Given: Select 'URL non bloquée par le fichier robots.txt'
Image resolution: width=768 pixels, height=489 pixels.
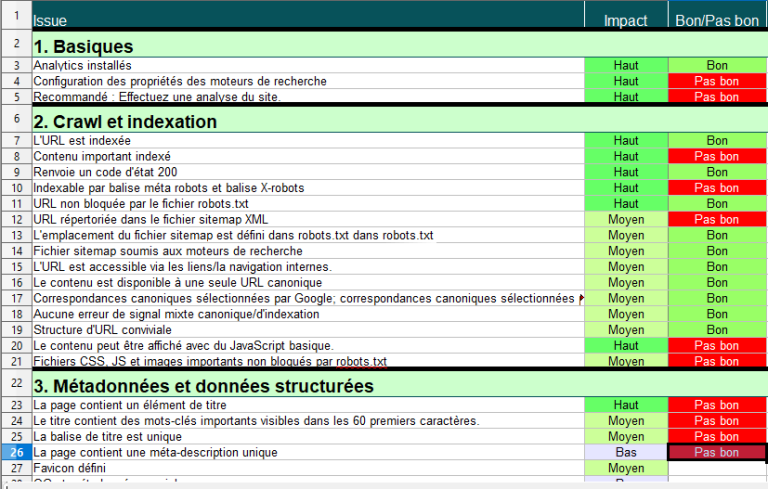Looking at the screenshot, I should pyautogui.click(x=308, y=203).
